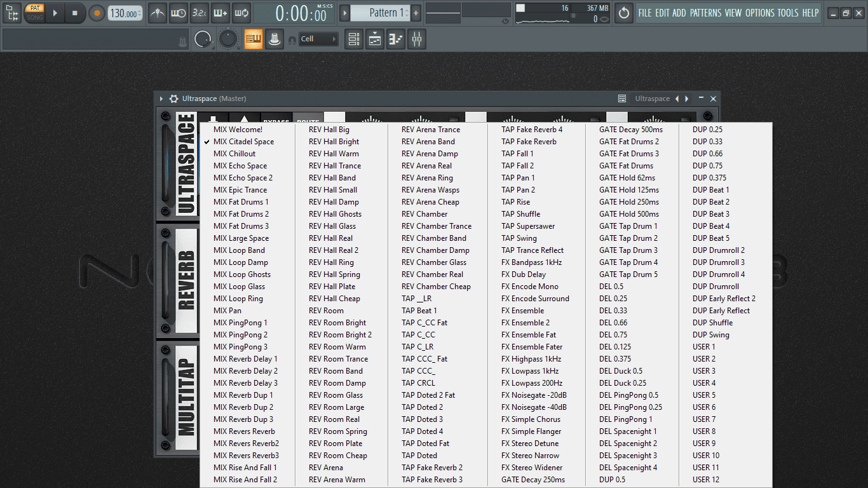
Task: Adjust the main pitch knob
Action: [228, 39]
